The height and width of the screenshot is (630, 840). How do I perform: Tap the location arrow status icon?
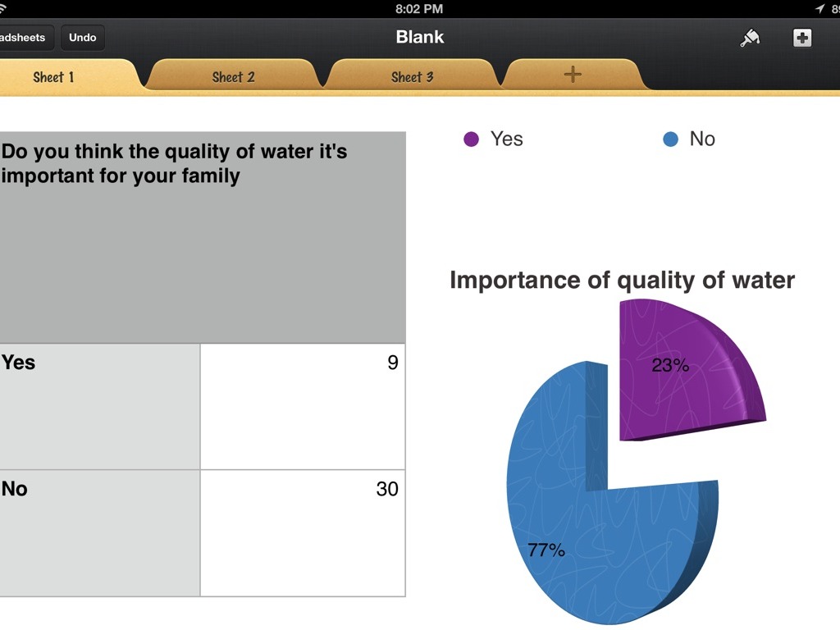[x=819, y=8]
